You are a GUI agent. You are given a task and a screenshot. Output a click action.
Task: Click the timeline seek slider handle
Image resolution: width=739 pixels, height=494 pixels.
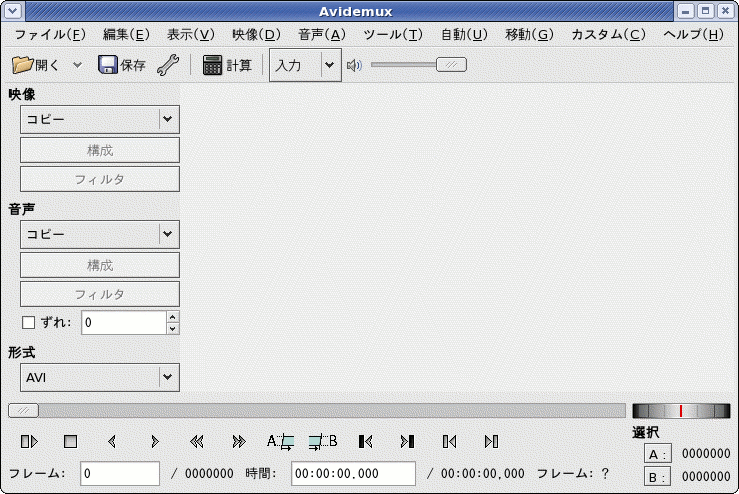24,411
